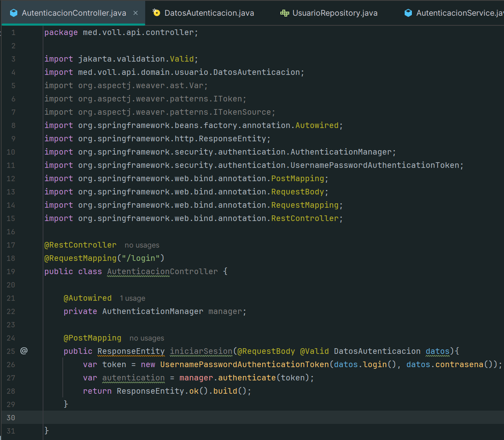Click the return type ResponseEntity on line 25

(131, 351)
